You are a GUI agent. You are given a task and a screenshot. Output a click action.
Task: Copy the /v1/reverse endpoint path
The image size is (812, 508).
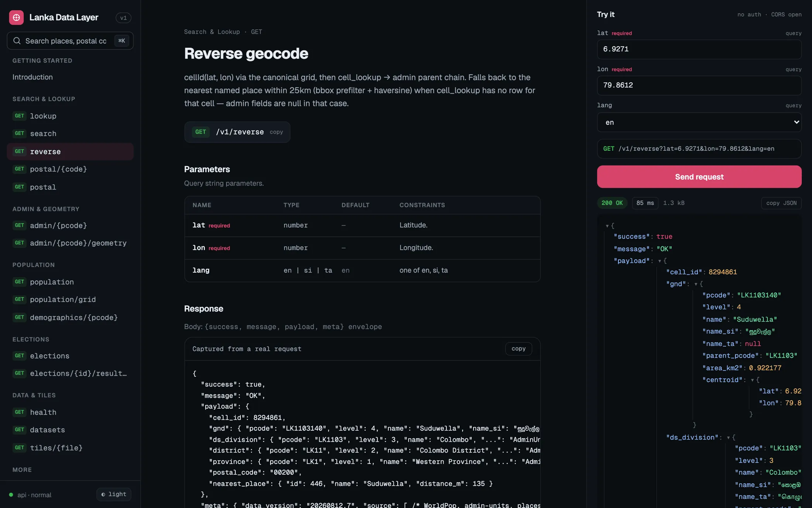coord(276,132)
